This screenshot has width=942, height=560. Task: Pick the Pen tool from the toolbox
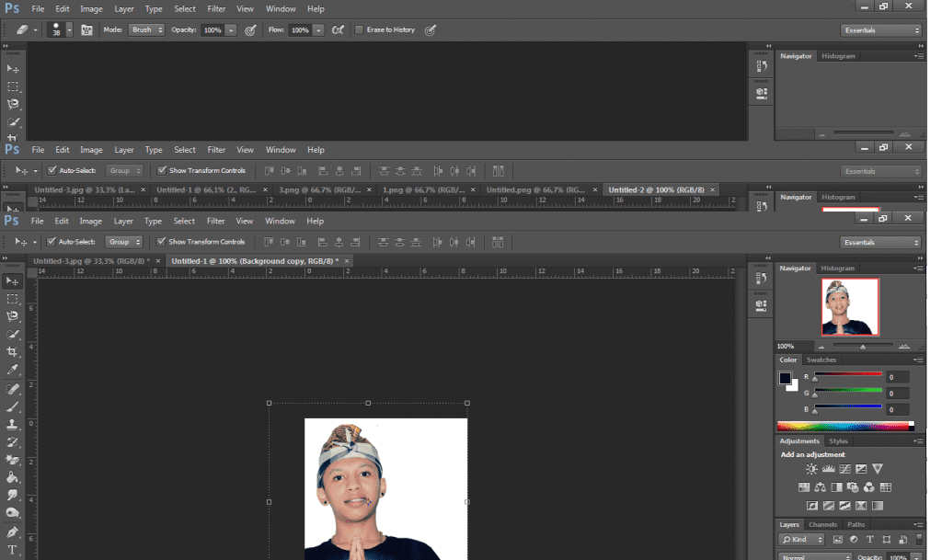tap(13, 531)
